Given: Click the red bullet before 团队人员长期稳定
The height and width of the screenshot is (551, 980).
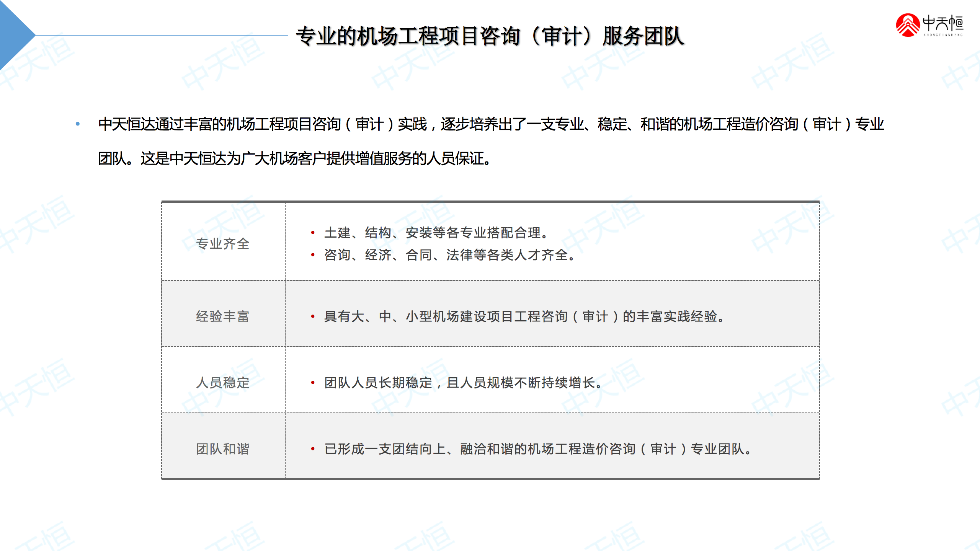Looking at the screenshot, I should click(x=313, y=383).
